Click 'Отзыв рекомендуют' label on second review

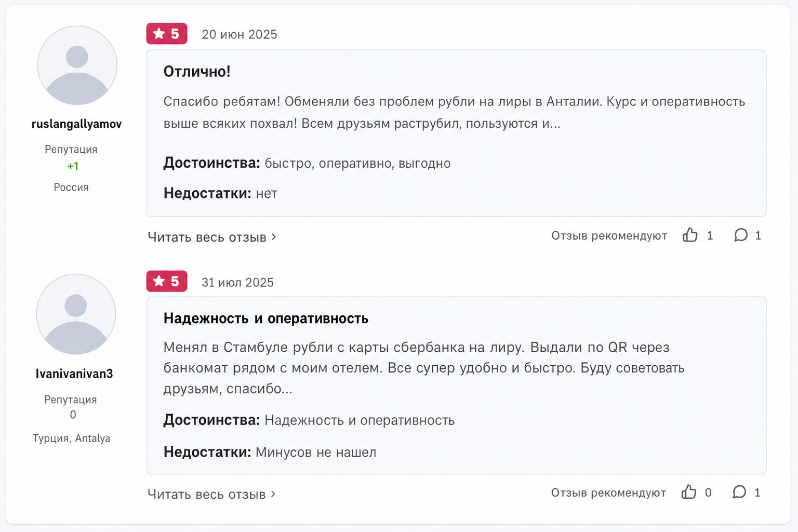608,493
